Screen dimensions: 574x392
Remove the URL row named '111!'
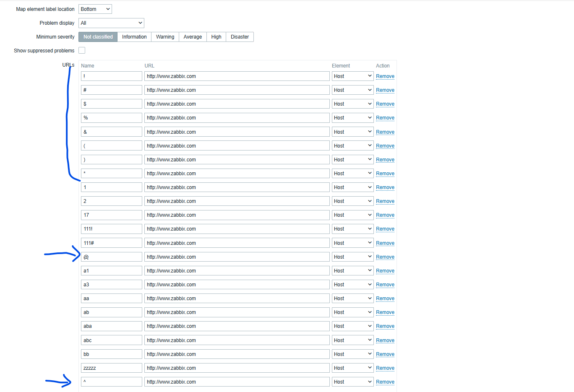click(x=385, y=229)
